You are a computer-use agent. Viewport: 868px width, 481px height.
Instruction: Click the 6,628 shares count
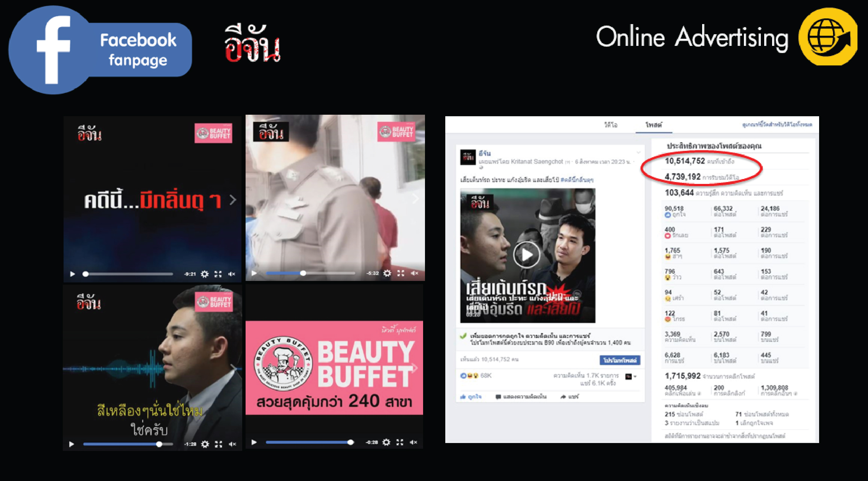(674, 358)
